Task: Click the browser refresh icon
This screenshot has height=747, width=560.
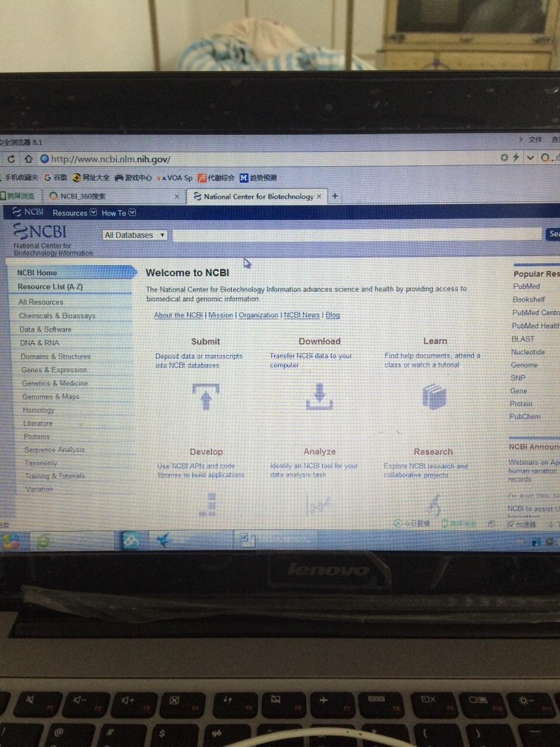Action: (x=11, y=159)
